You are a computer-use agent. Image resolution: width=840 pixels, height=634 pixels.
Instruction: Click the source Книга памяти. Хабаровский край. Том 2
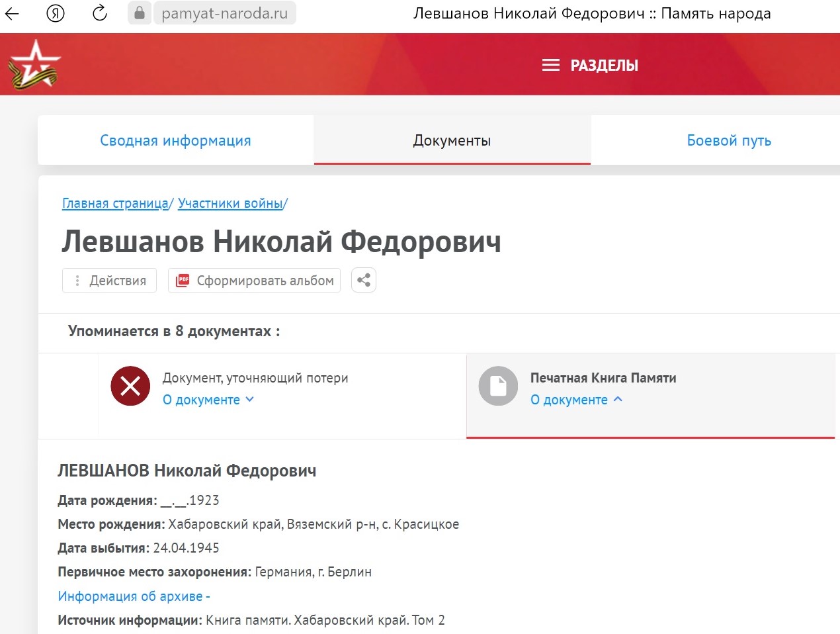(x=325, y=620)
